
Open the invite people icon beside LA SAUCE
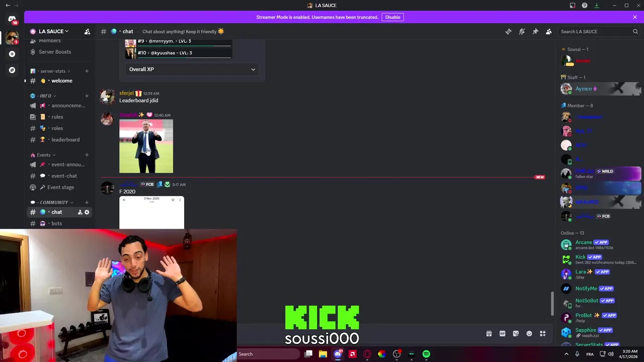pos(87,31)
